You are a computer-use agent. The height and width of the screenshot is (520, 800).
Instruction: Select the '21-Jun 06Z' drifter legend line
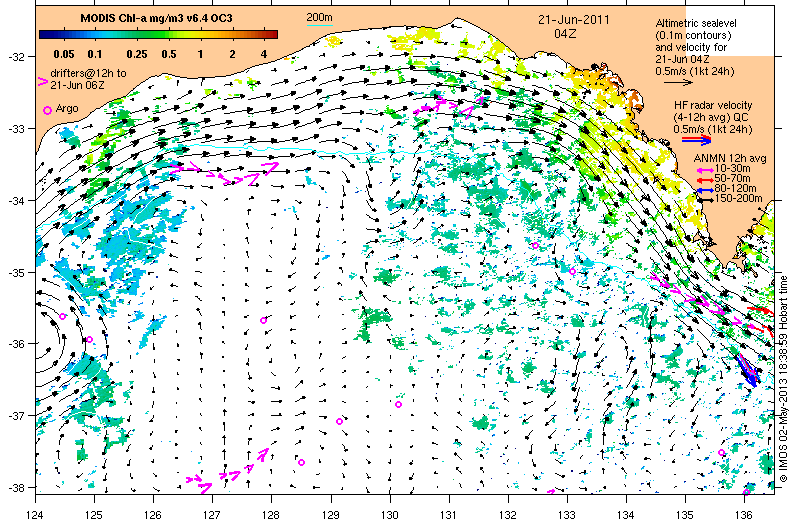[x=77, y=85]
